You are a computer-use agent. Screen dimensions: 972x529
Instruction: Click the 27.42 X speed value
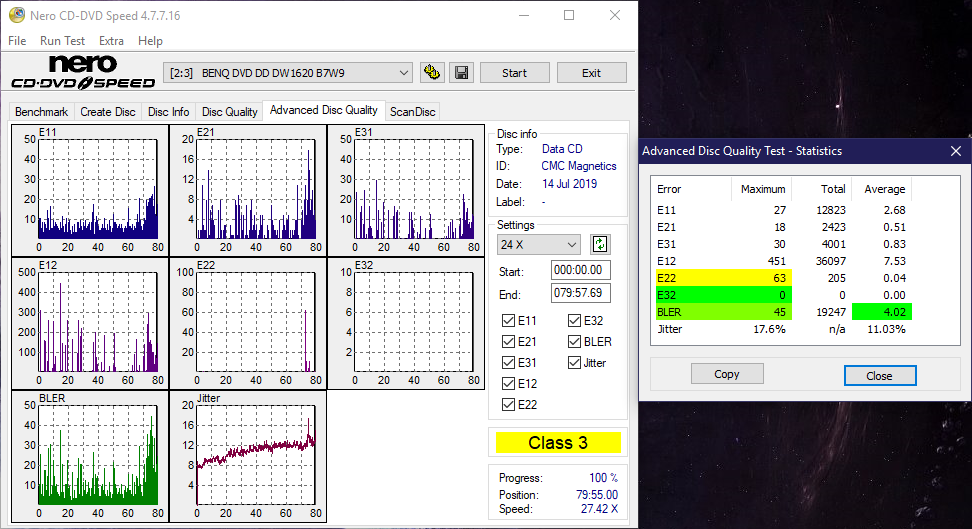pos(599,509)
